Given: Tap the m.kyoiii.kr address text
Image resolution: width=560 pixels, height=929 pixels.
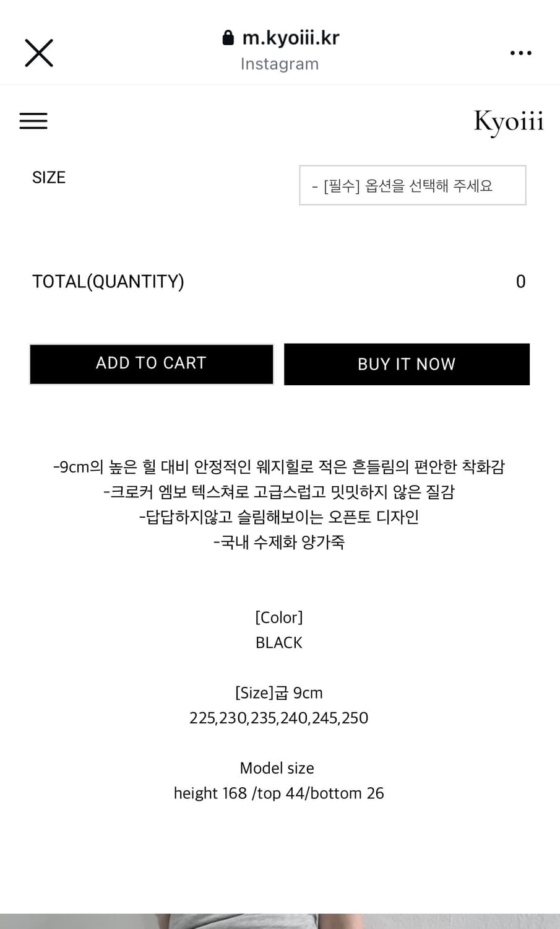Looking at the screenshot, I should click(290, 38).
